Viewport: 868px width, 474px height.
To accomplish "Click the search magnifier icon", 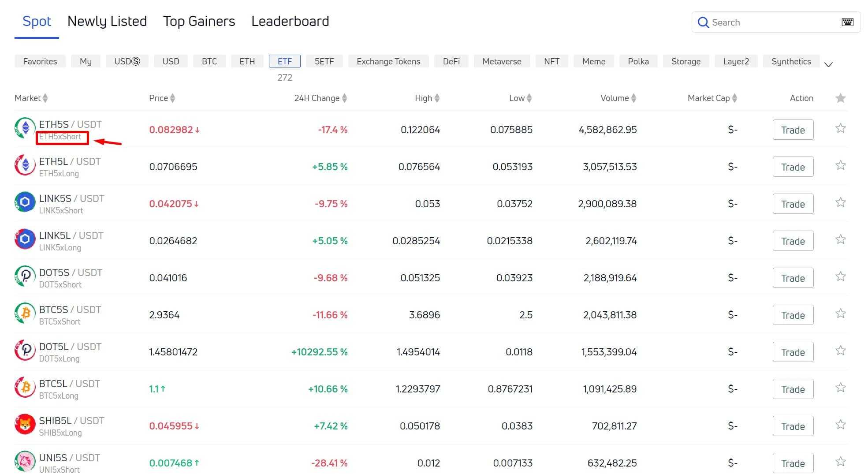I will coord(703,22).
